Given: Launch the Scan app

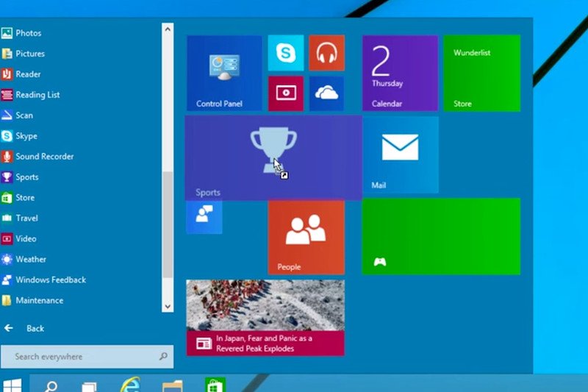Looking at the screenshot, I should tap(17, 115).
